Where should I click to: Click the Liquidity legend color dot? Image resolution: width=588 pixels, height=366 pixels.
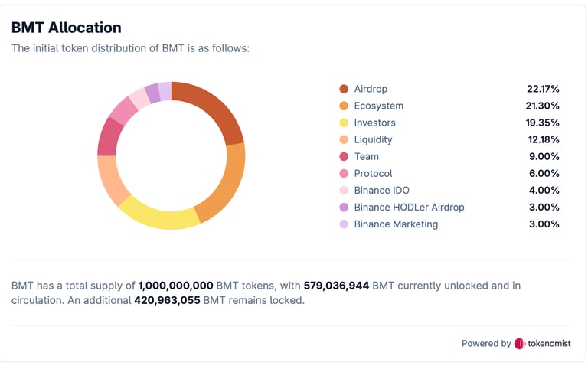click(x=344, y=139)
